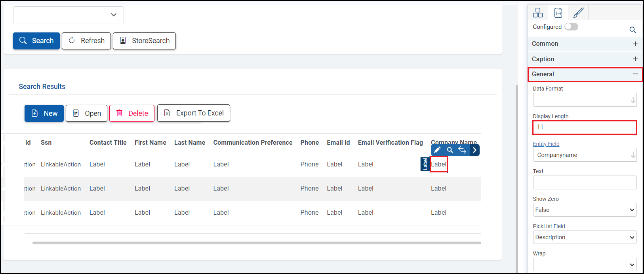Screen dimensions: 644x274
Task: Toggle the Configured switch
Action: pos(571,27)
